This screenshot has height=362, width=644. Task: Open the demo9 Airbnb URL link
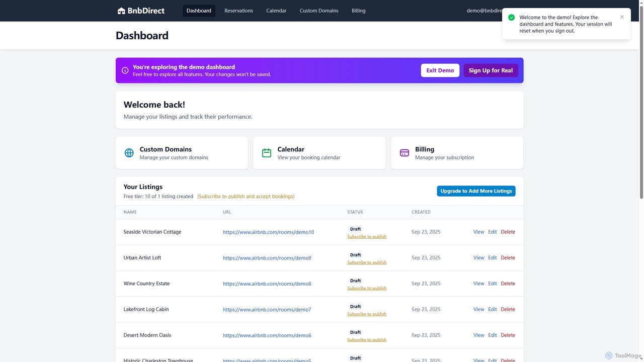267,258
